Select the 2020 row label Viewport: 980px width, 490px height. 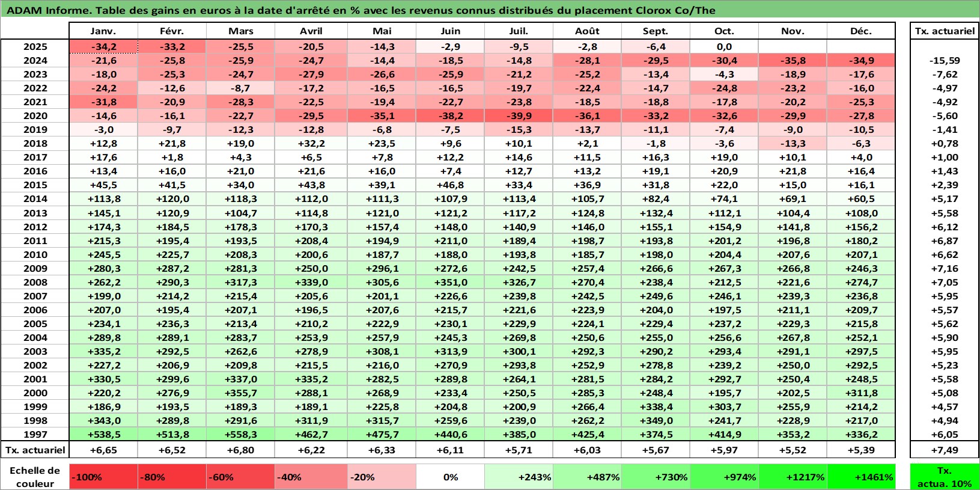35,116
